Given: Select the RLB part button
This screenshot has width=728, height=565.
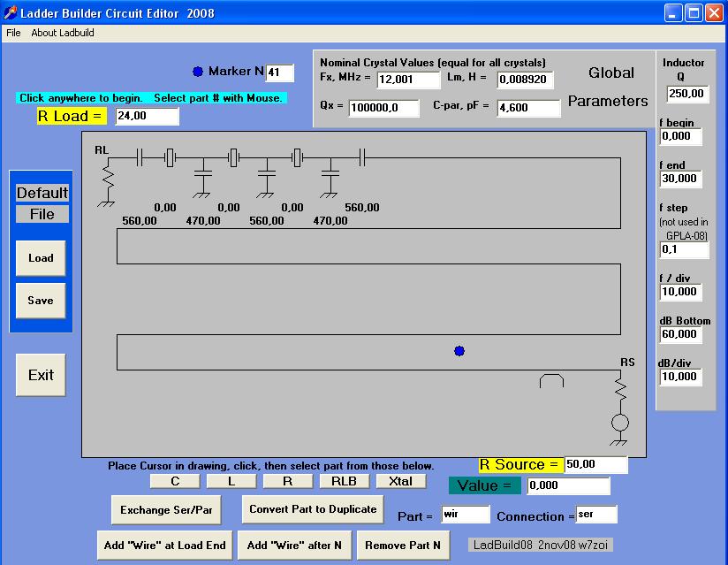Looking at the screenshot, I should click(x=344, y=482).
